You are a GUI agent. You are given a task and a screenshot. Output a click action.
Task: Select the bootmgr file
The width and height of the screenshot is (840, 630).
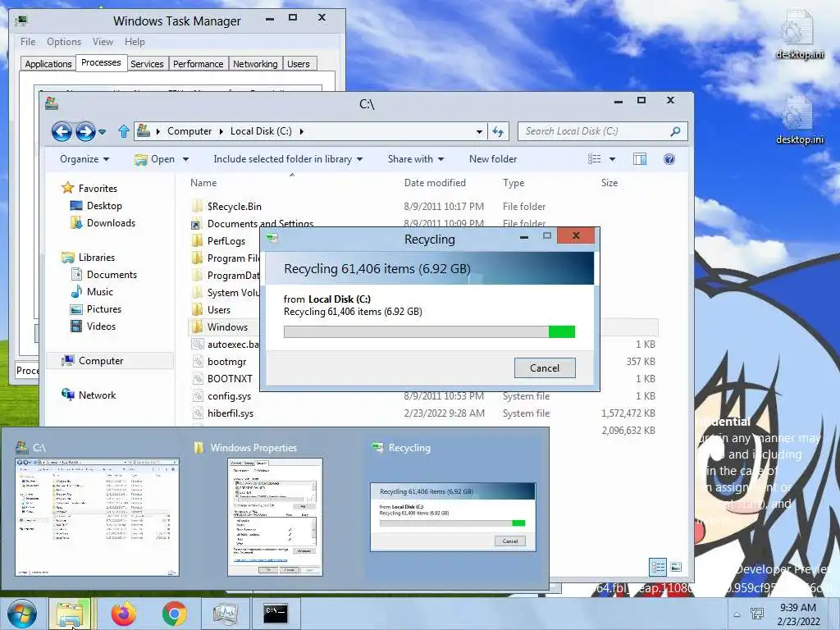226,362
